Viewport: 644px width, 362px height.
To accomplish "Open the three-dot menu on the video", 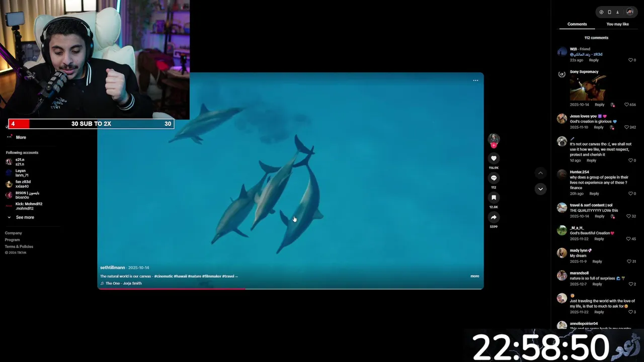I will 475,80.
